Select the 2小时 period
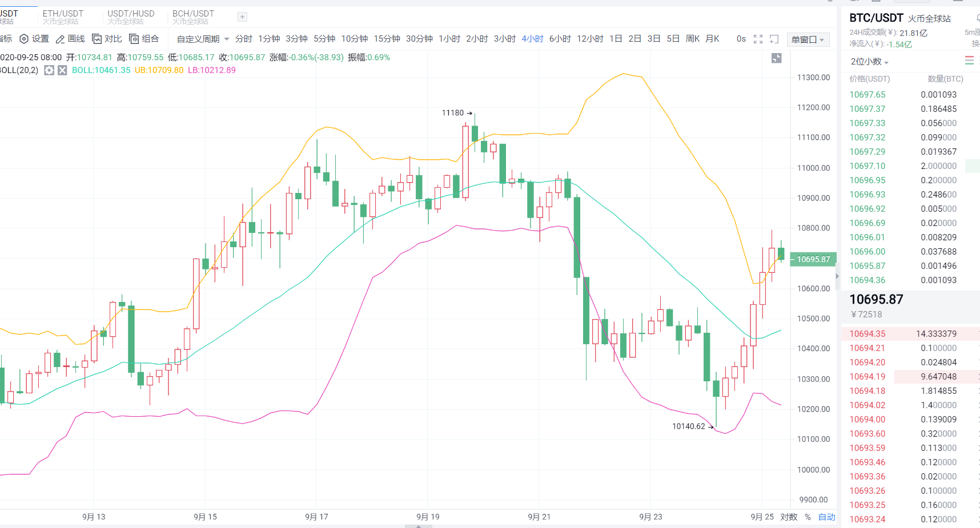Screen dimensions: 980x528 pyautogui.click(x=477, y=39)
